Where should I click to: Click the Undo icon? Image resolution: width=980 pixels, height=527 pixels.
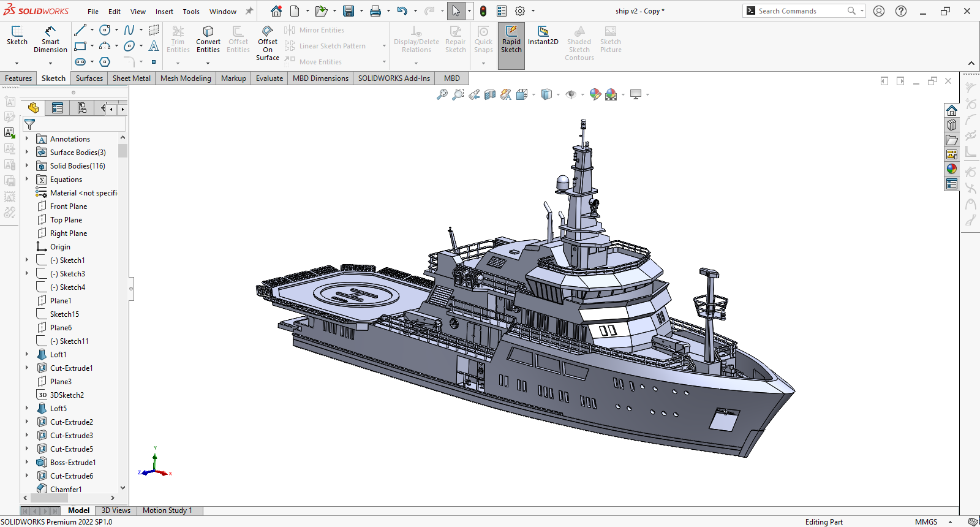[x=402, y=11]
